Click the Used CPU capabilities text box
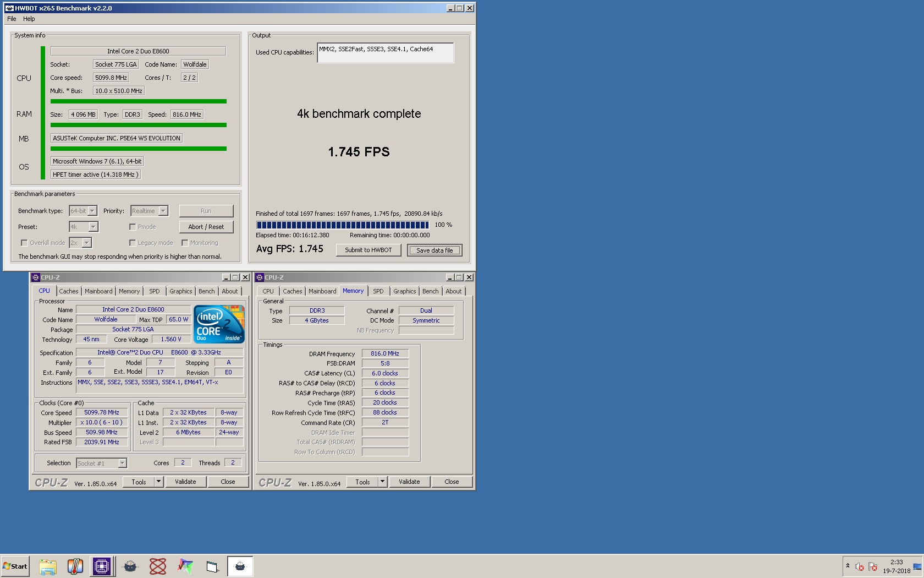 [386, 53]
